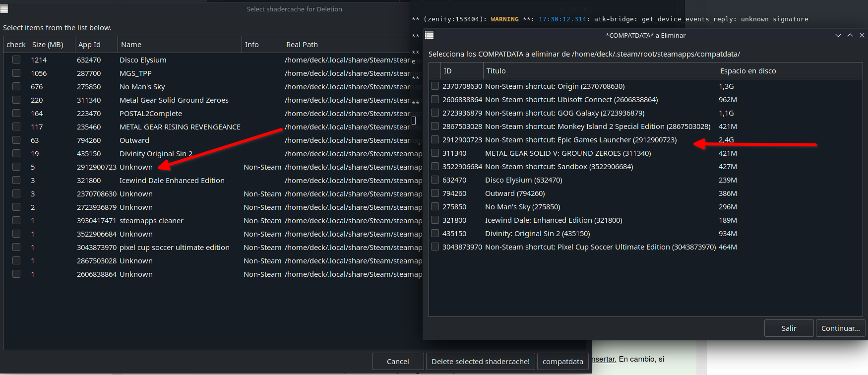Viewport: 868px width, 375px height.
Task: Click App Id 3930417471 in shadercache list
Action: pyautogui.click(x=97, y=221)
